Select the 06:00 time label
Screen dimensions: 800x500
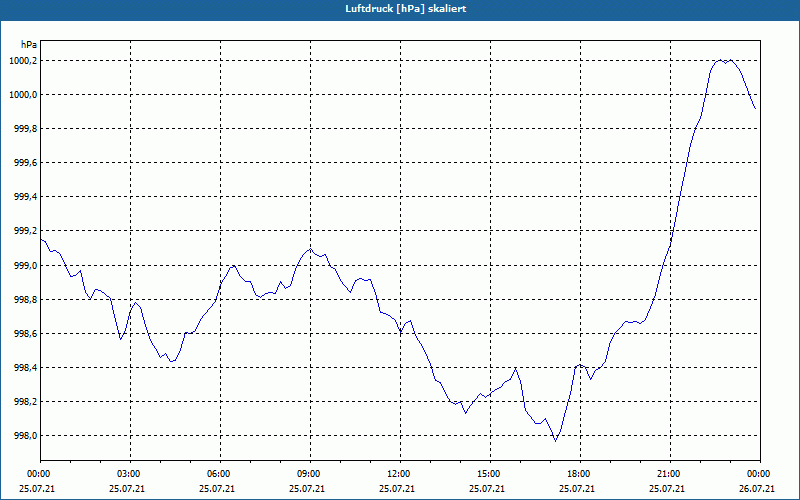click(217, 474)
